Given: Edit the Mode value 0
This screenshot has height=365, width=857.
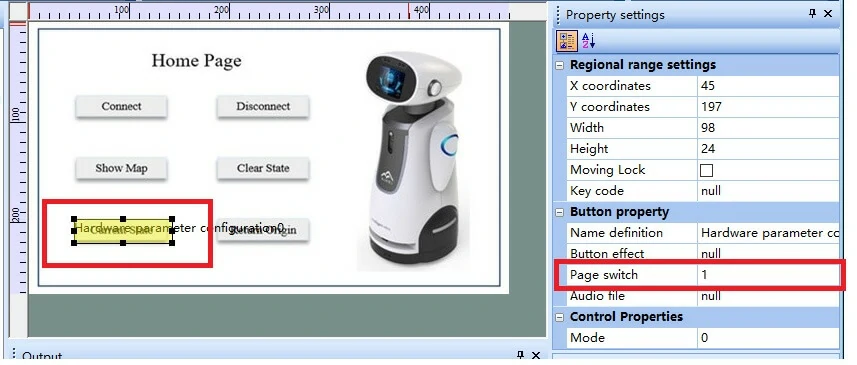Looking at the screenshot, I should click(x=768, y=338).
